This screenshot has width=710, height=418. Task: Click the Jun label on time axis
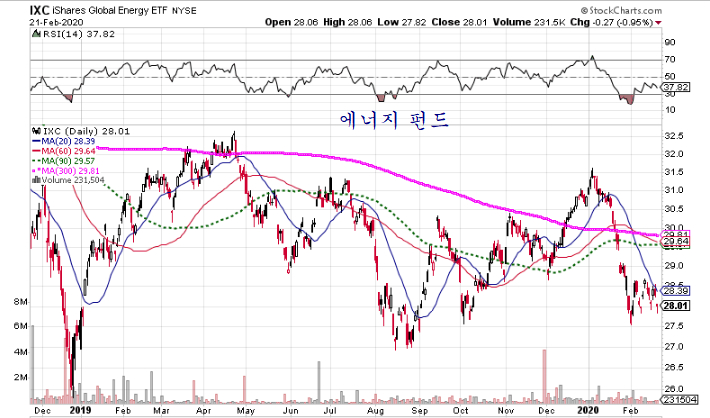pos(291,410)
